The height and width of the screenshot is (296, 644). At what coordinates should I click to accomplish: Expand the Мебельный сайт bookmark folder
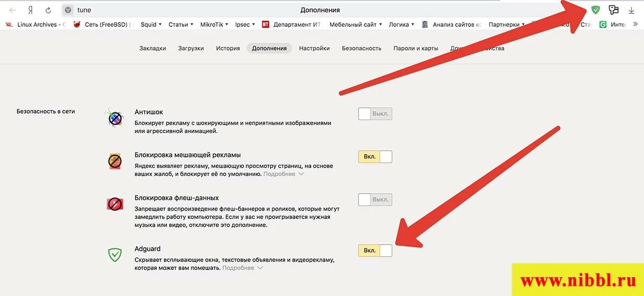point(356,25)
